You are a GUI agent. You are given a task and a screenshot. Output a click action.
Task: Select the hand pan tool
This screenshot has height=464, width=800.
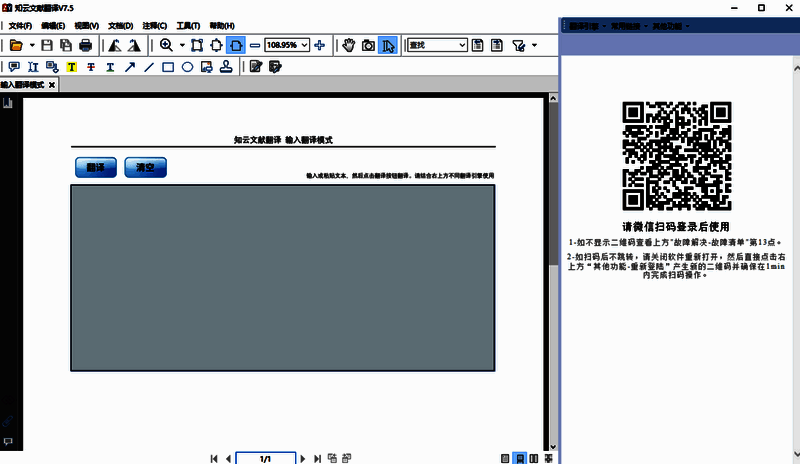(x=349, y=45)
